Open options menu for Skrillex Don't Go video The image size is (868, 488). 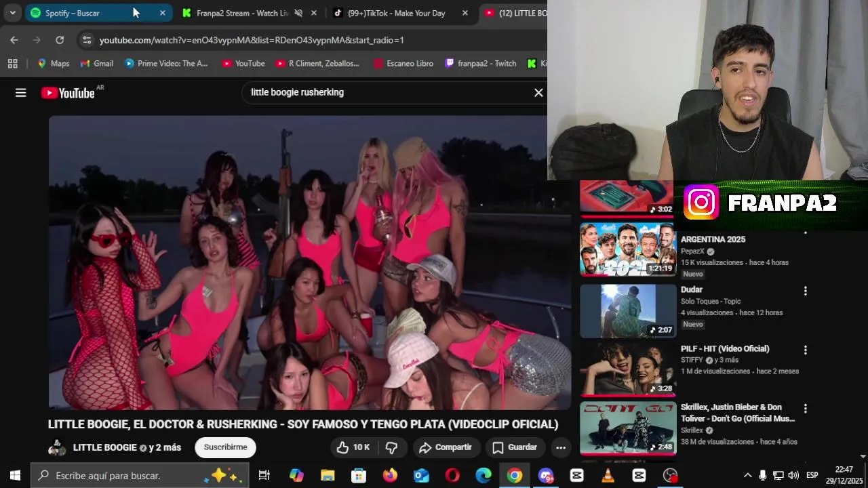(x=806, y=409)
